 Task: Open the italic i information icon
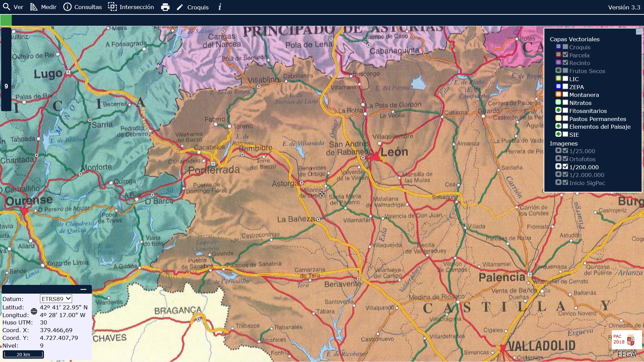coord(220,7)
